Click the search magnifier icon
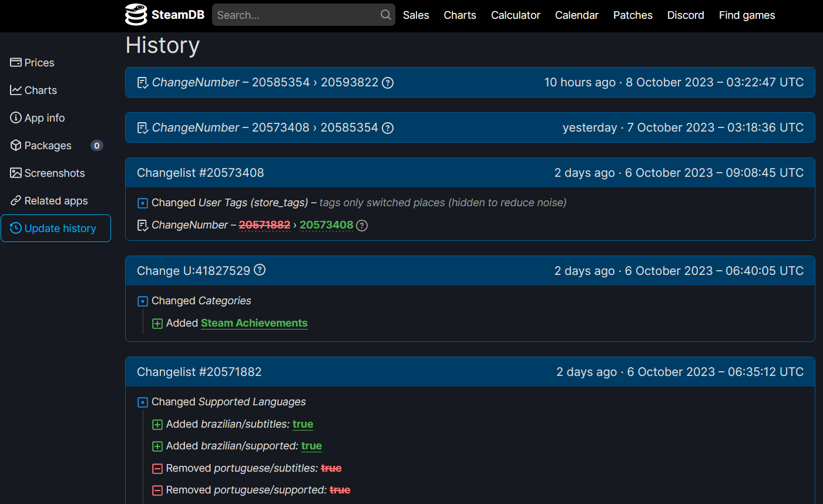 386,15
